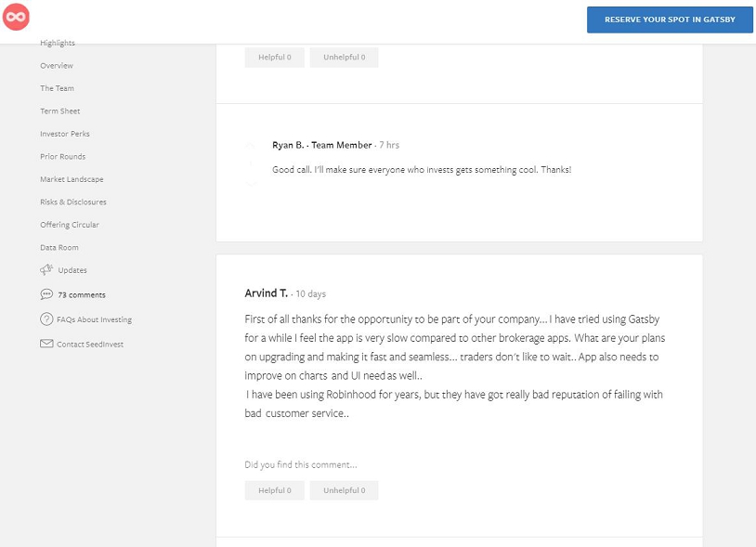Click Unhelpful button on the top comment
Screen dimensions: 756x547
[344, 58]
